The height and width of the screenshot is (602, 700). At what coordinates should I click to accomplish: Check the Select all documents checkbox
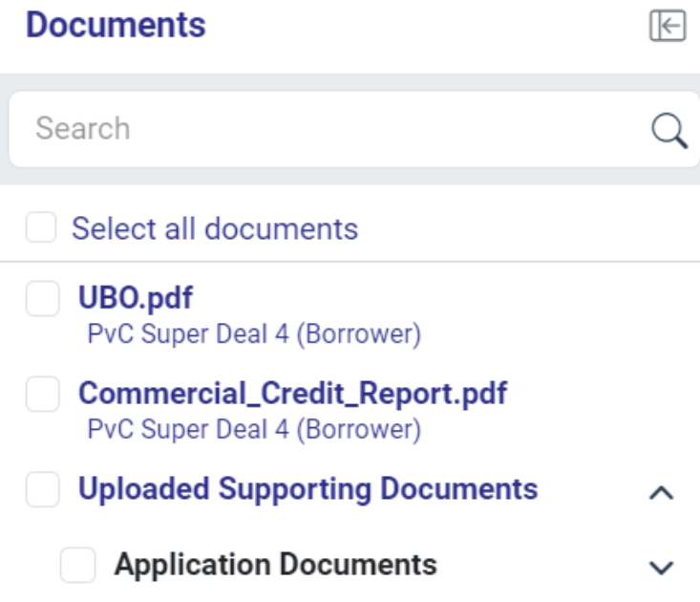41,228
